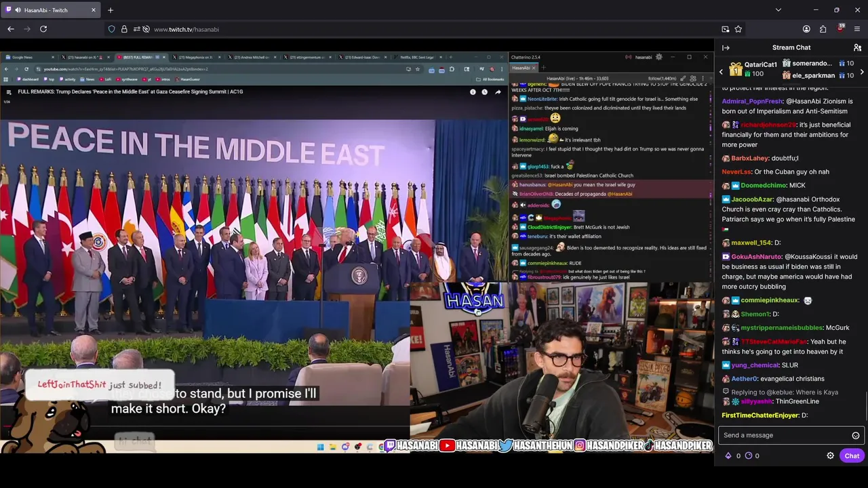Open autoplay blocked settings icon
Image resolution: width=868 pixels, height=488 pixels.
click(x=146, y=29)
